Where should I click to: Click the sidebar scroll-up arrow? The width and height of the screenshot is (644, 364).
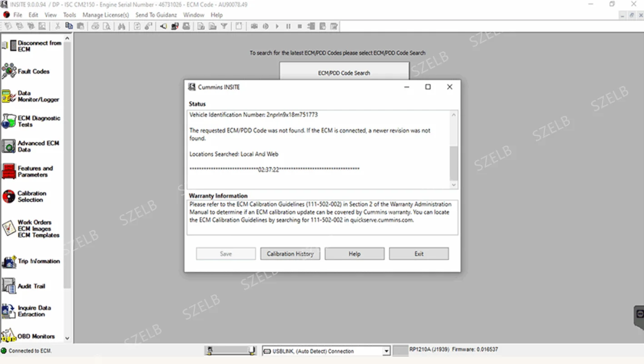pos(67,39)
